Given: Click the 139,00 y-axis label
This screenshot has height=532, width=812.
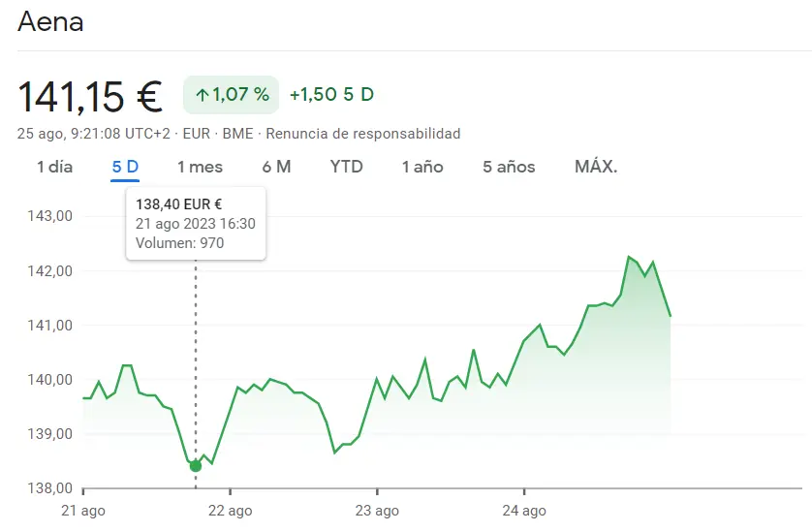Looking at the screenshot, I should 49,433.
